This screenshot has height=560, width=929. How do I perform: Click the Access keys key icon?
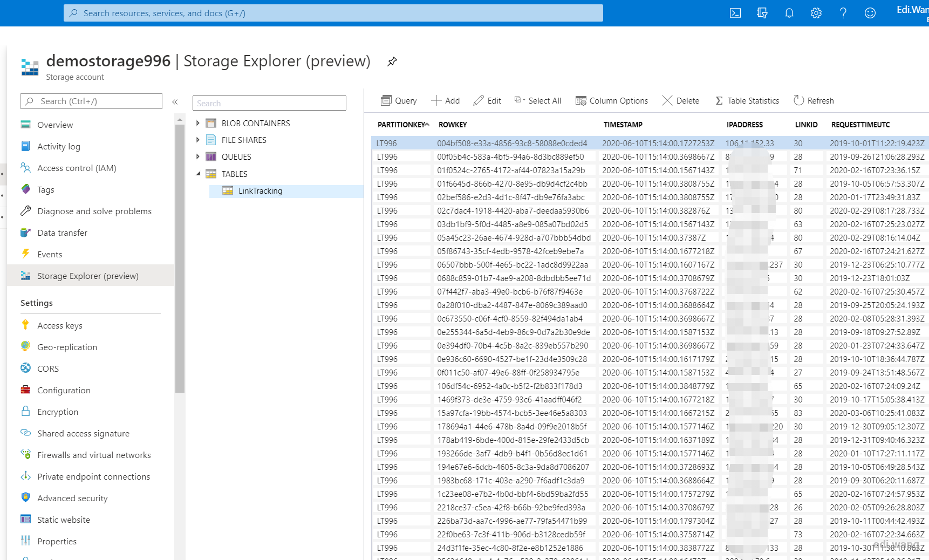[x=25, y=325]
